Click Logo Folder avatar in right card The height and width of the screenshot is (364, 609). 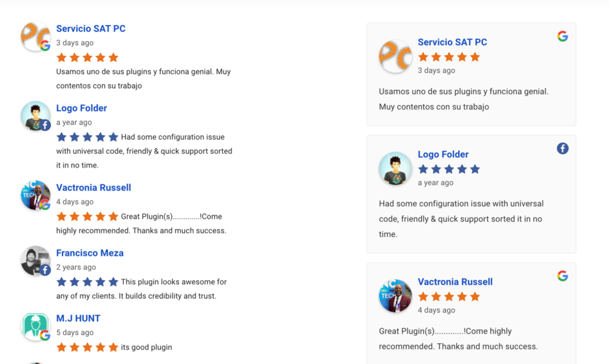click(395, 169)
